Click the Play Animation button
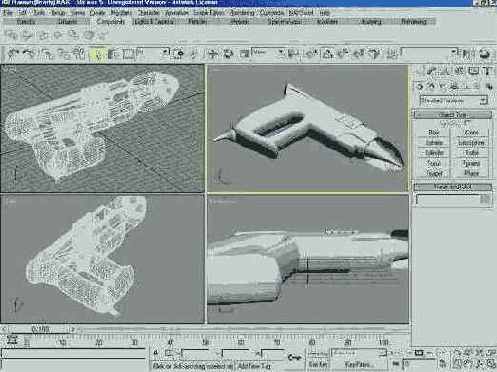This screenshot has width=497, height=372. click(x=419, y=353)
